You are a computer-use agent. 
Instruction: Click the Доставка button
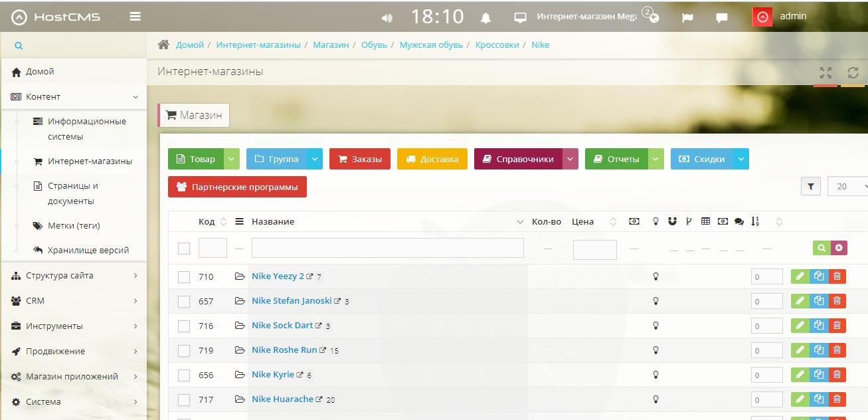click(432, 159)
